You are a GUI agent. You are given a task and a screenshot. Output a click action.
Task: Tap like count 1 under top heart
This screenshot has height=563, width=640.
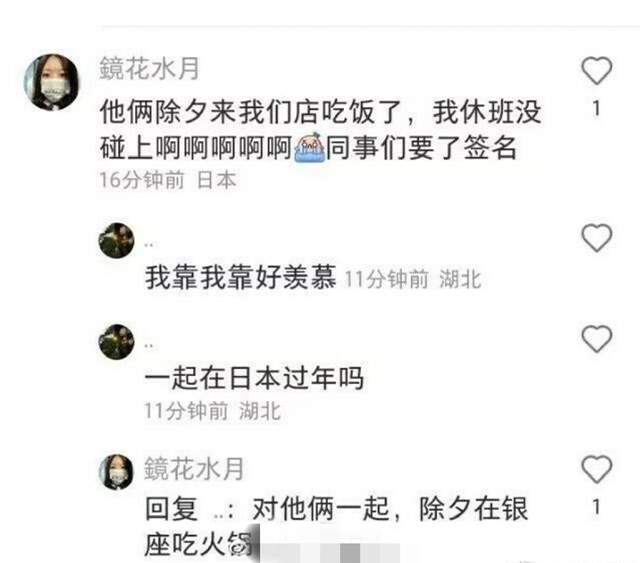point(596,109)
